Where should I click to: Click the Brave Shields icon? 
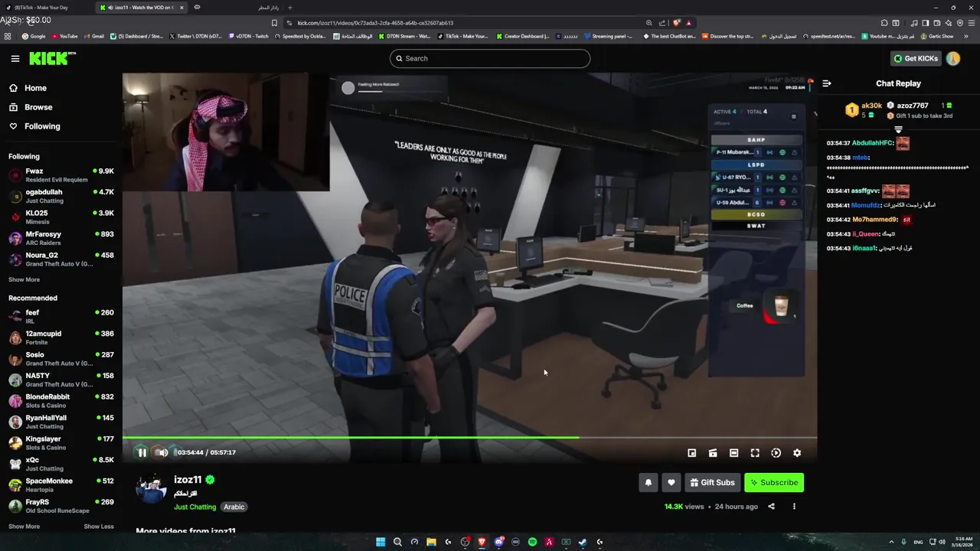pyautogui.click(x=677, y=23)
